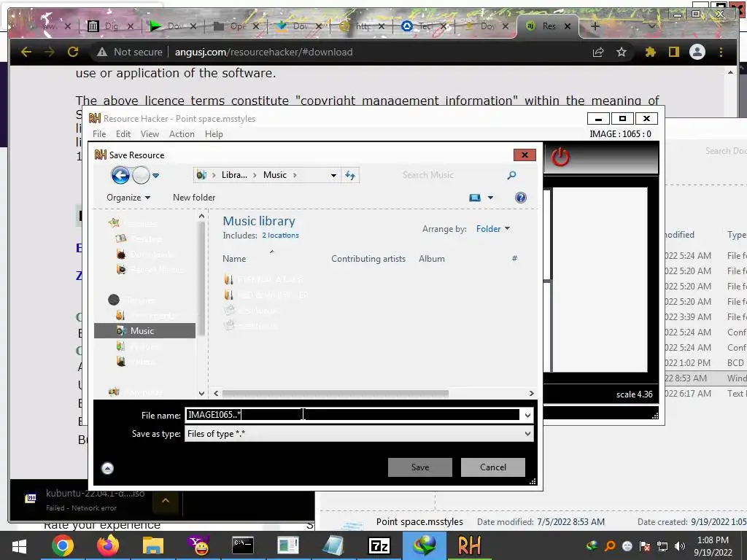The height and width of the screenshot is (560, 747).
Task: Open the address bar path dropdown arrow
Action: (x=333, y=175)
